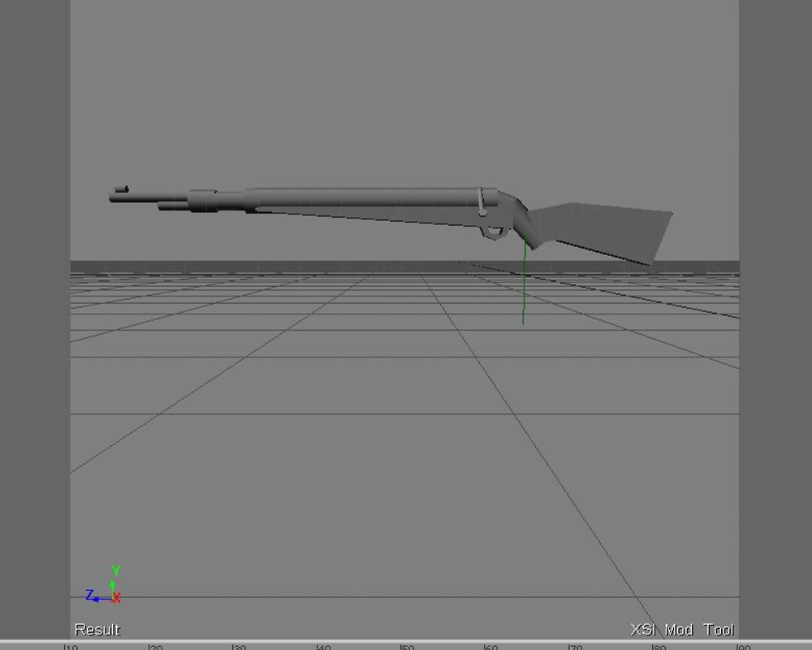The height and width of the screenshot is (650, 812).
Task: Jump to frame 50 on the timeline
Action: click(x=407, y=647)
